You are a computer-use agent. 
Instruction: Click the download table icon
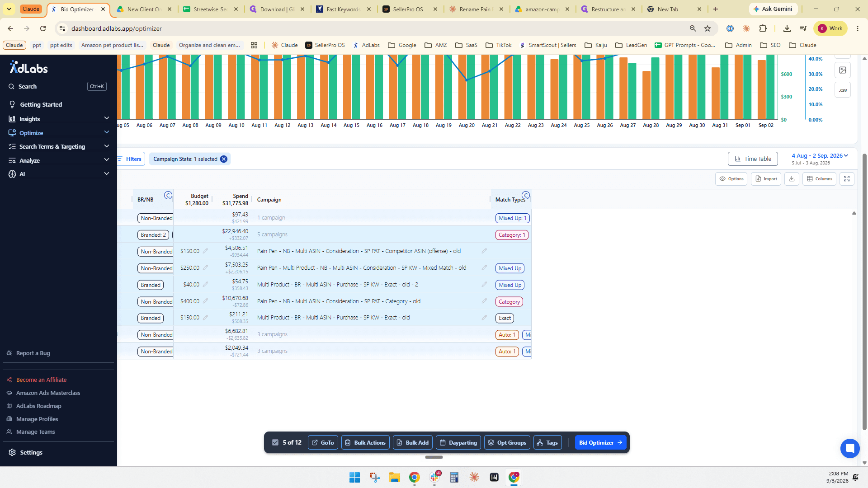click(792, 179)
